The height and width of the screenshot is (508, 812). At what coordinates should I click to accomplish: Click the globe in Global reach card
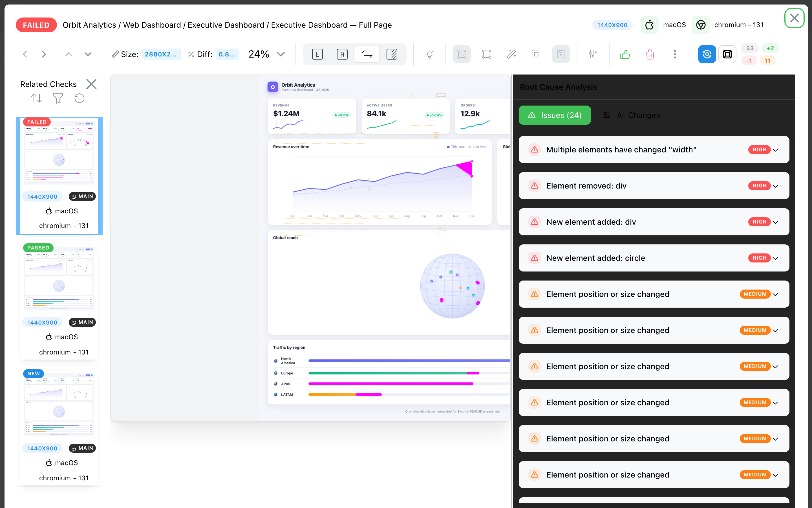pyautogui.click(x=452, y=286)
